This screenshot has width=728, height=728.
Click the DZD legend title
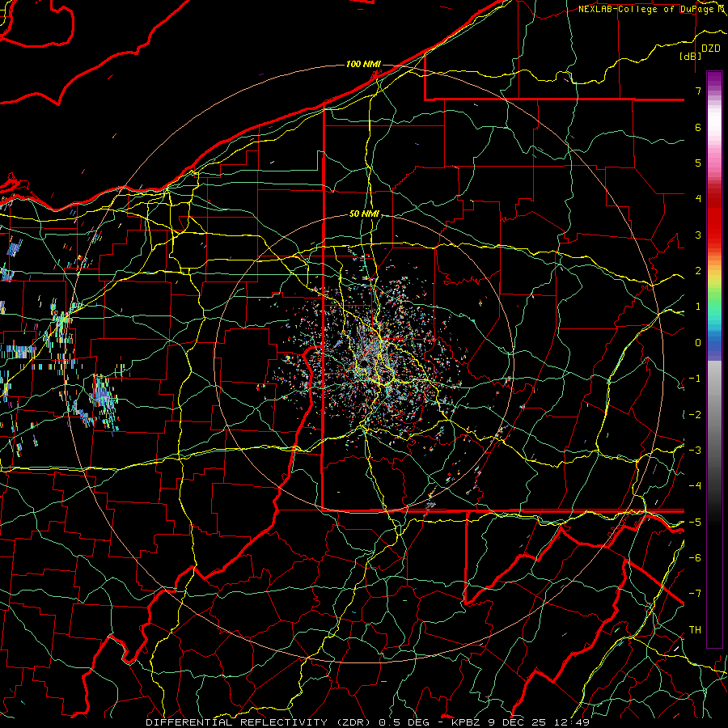coord(710,49)
